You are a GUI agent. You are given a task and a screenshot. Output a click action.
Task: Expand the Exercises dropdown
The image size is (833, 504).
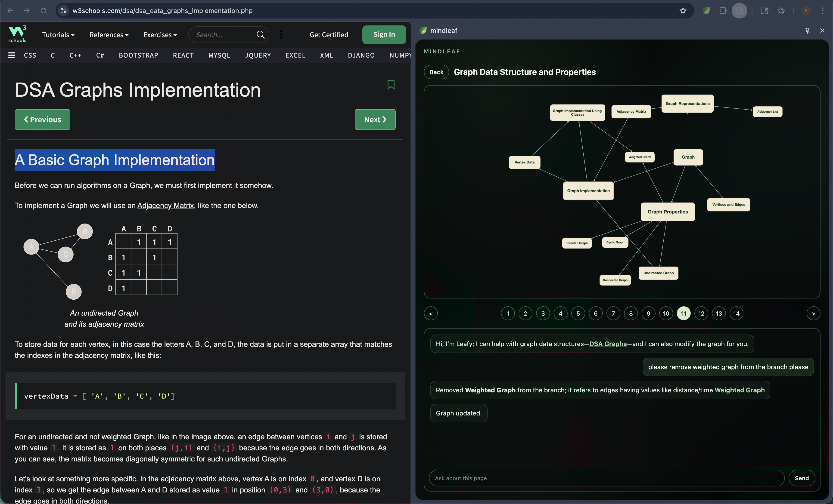pos(160,35)
